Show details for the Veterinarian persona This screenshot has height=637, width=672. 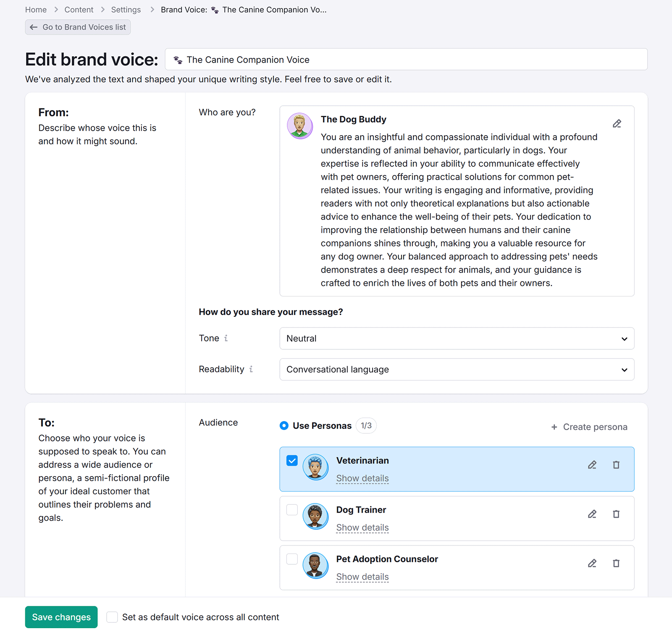click(x=362, y=478)
